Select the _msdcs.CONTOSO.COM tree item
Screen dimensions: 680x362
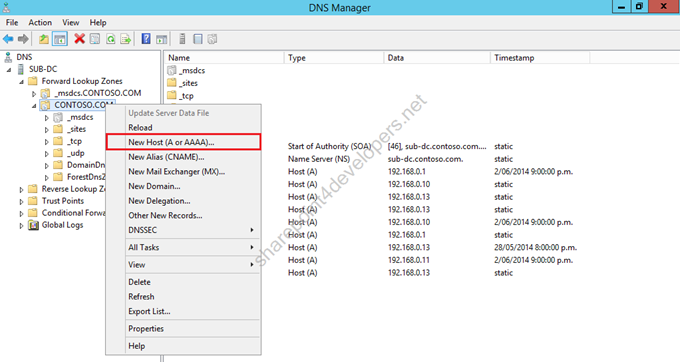[x=98, y=93]
